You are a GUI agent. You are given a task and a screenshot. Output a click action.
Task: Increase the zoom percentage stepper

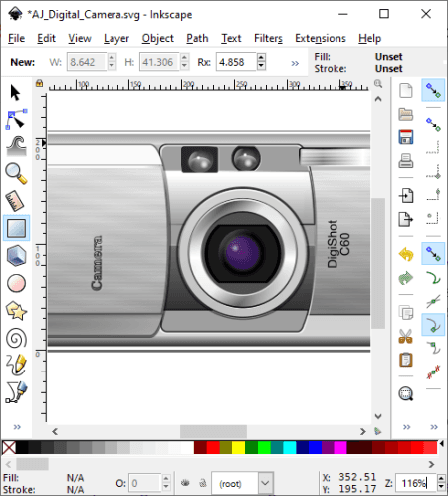pos(441,479)
